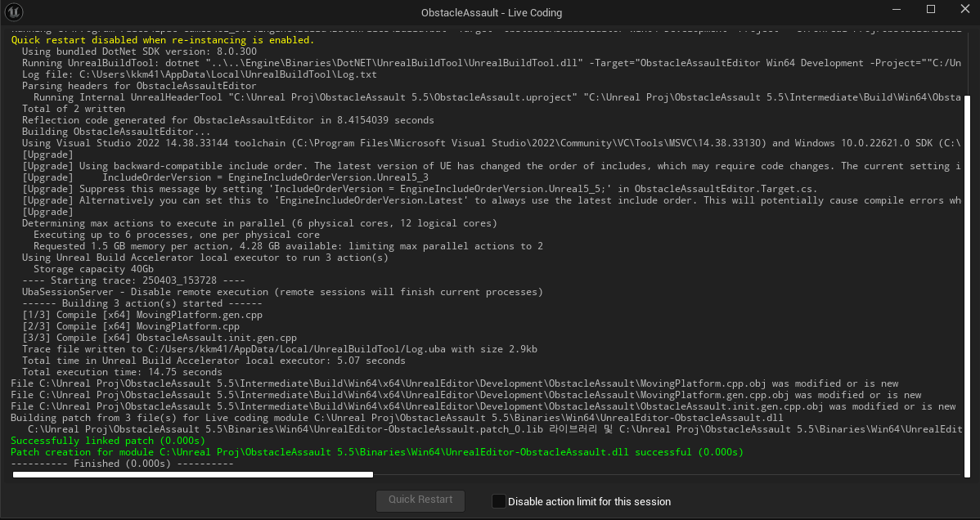Click the Unreal Engine logo icon

(14, 12)
